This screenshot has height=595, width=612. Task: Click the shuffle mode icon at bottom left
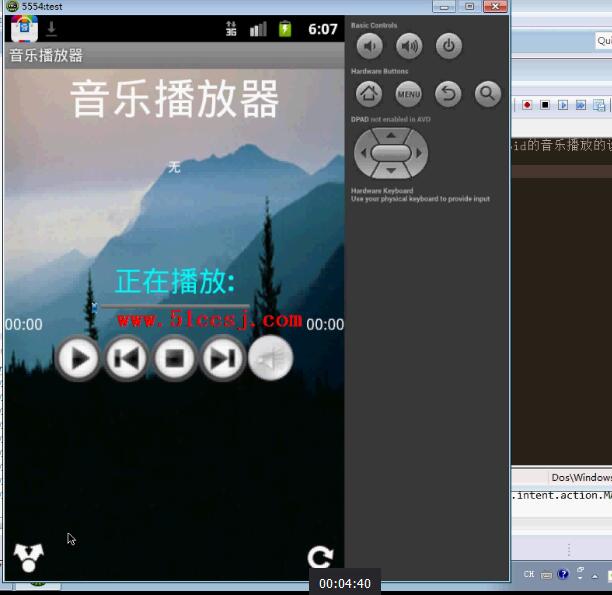pyautogui.click(x=28, y=557)
